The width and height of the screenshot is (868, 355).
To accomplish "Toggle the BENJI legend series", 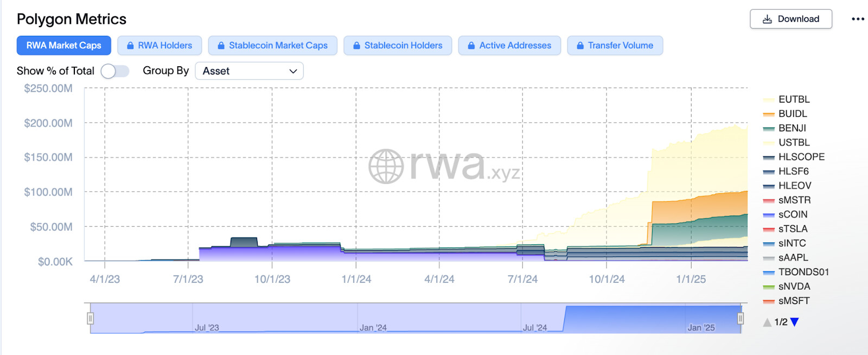I will [784, 128].
